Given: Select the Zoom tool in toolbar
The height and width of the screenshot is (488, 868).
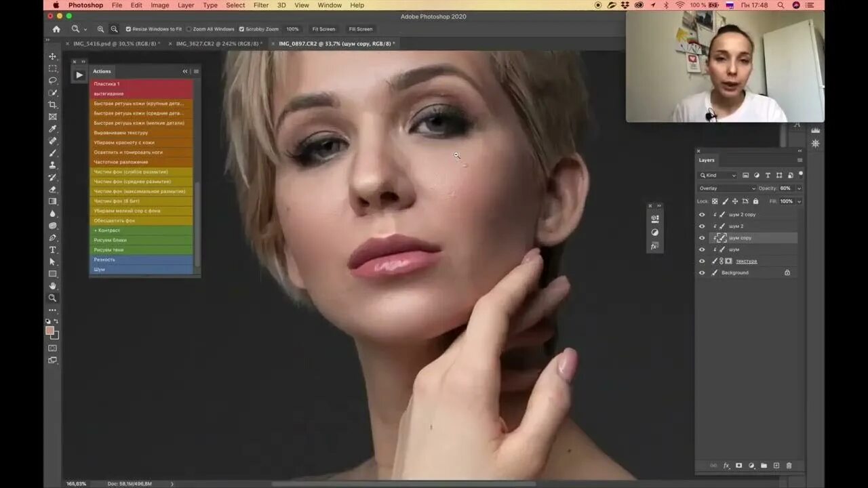Looking at the screenshot, I should [x=52, y=298].
